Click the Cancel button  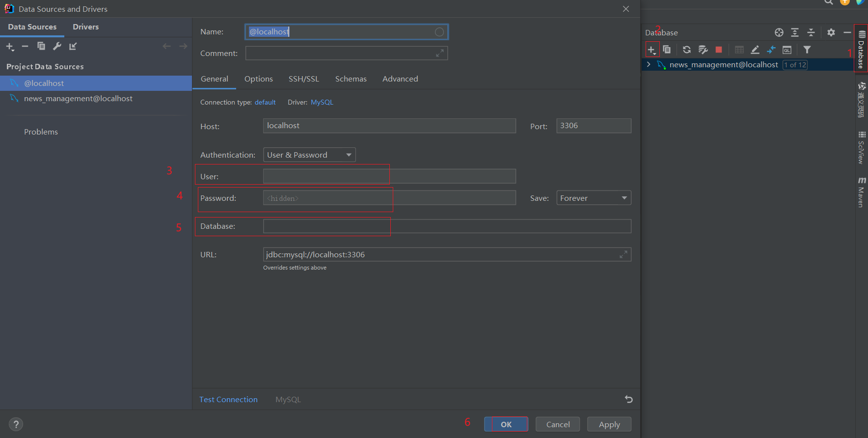(558, 424)
